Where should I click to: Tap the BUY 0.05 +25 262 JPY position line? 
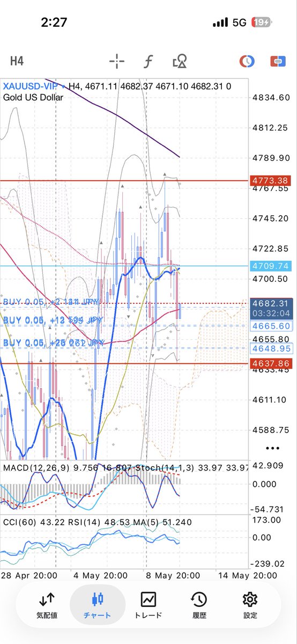point(53,342)
